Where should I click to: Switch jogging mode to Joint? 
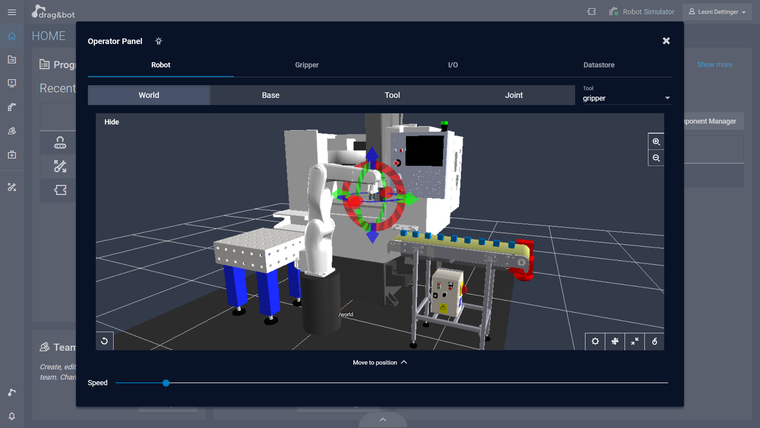tap(514, 95)
